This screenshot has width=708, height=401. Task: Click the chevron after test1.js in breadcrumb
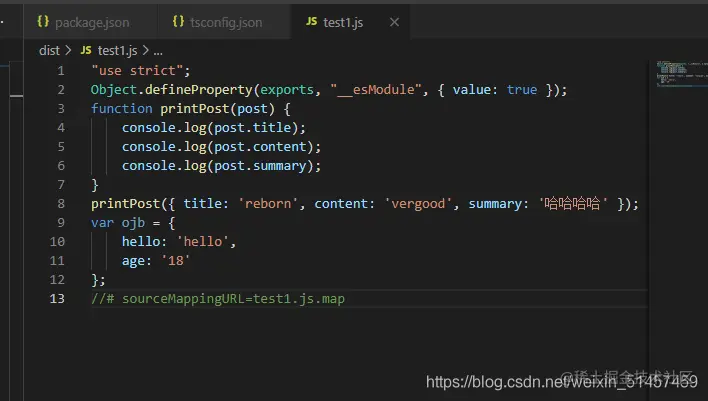click(145, 51)
